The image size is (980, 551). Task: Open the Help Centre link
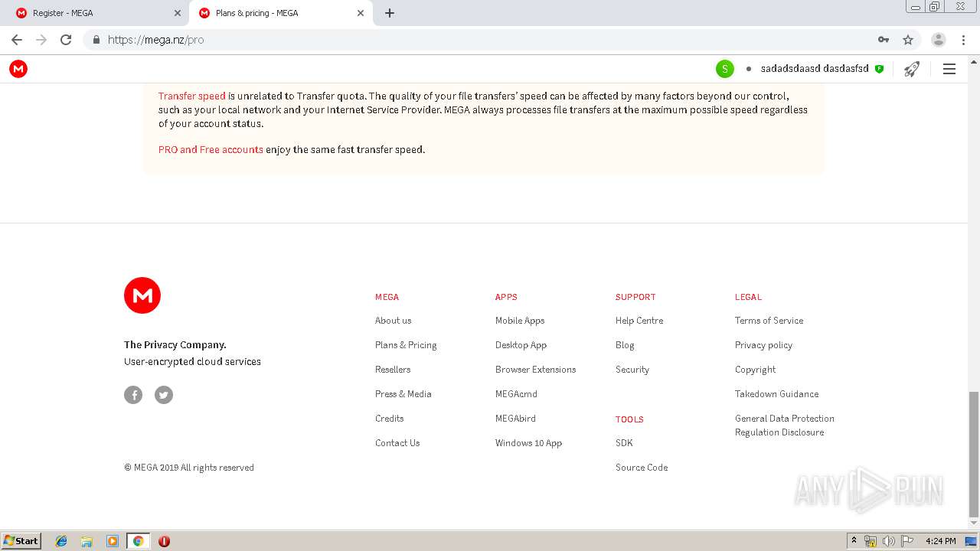pyautogui.click(x=639, y=321)
